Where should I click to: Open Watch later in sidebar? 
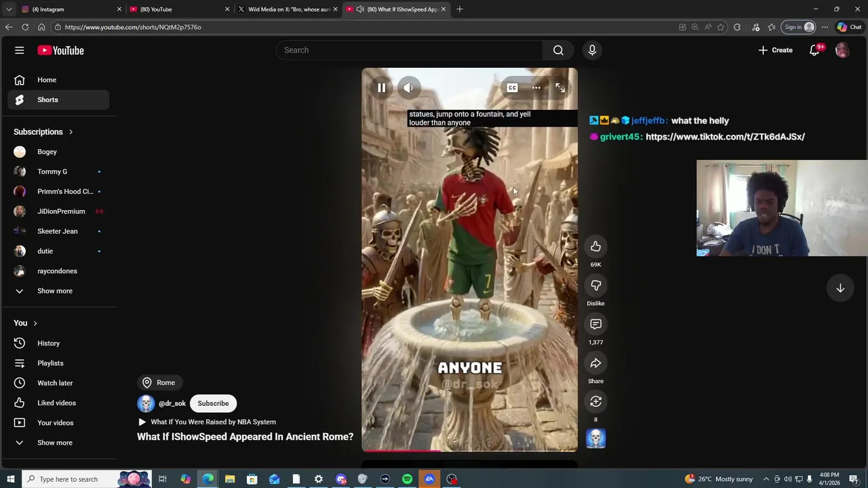click(58, 383)
